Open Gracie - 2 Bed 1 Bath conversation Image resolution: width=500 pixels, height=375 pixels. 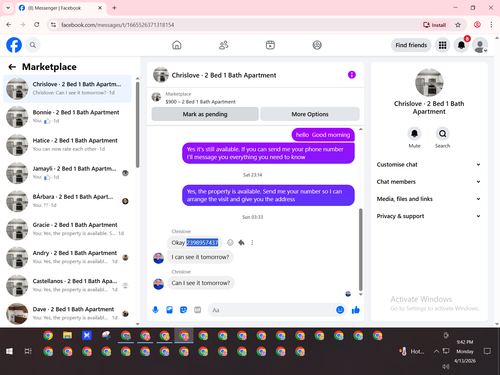pos(68,229)
